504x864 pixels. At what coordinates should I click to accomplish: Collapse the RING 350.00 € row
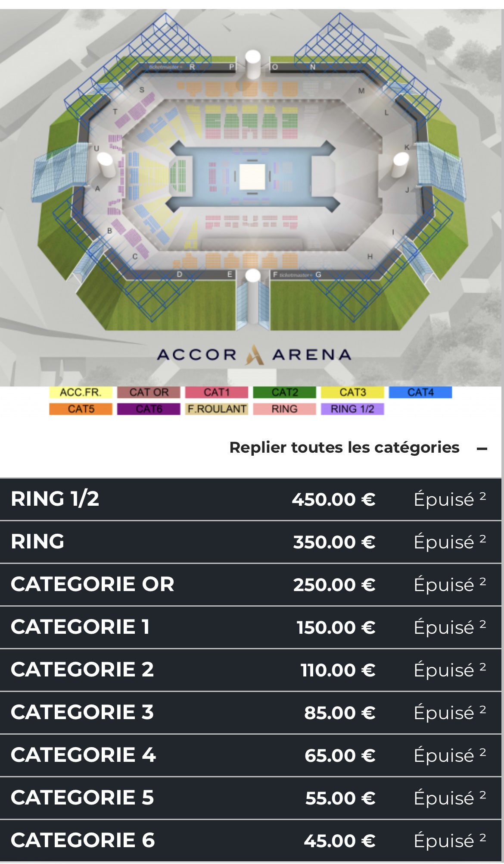coord(251,542)
